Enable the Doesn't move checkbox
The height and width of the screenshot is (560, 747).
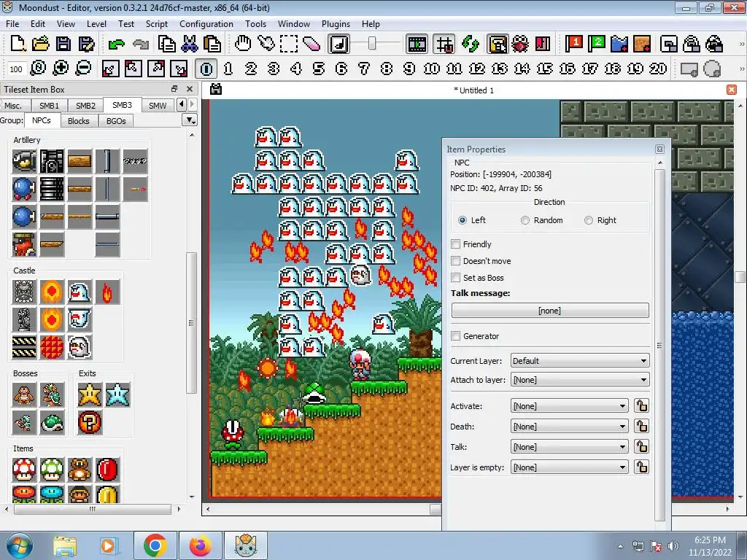click(455, 261)
